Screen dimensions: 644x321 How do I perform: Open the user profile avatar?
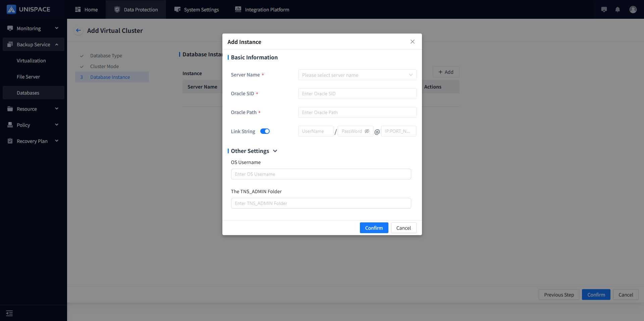click(x=633, y=10)
